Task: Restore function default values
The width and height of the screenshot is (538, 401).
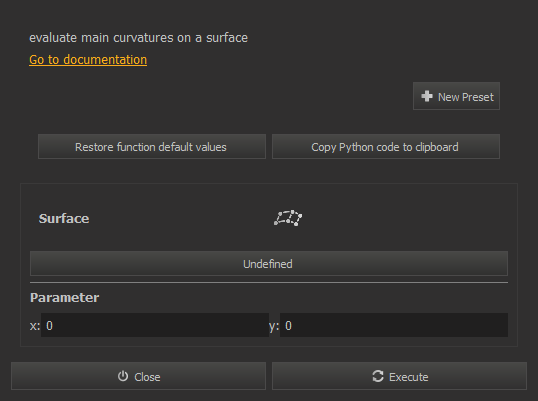Action: (152, 146)
